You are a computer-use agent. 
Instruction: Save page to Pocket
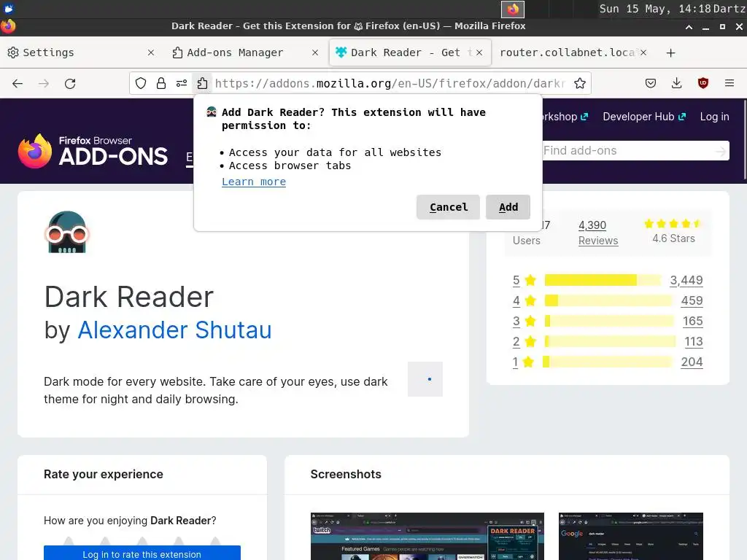pyautogui.click(x=650, y=84)
